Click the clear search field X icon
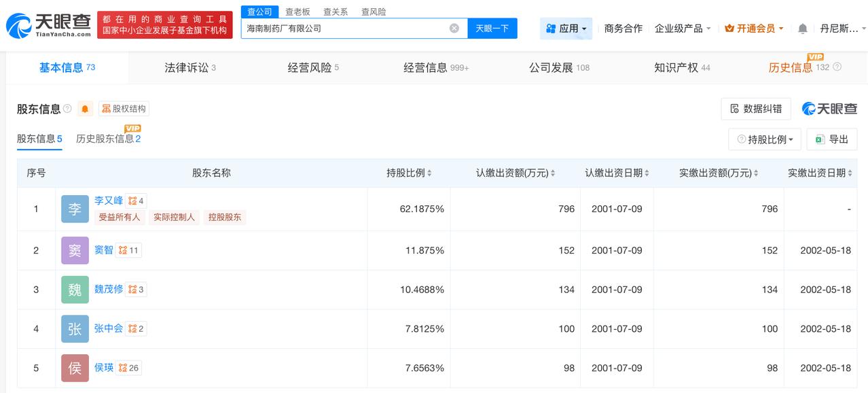This screenshot has width=868, height=393. [454, 29]
